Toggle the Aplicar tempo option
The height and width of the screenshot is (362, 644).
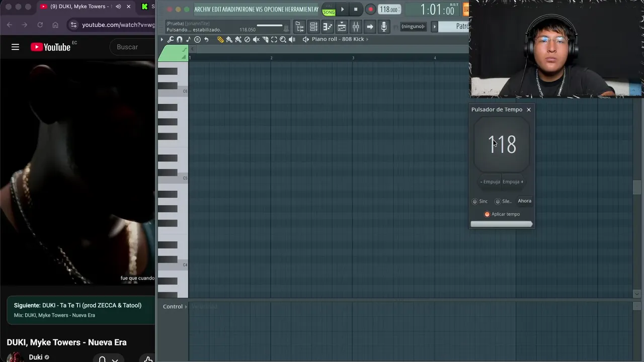(x=487, y=214)
